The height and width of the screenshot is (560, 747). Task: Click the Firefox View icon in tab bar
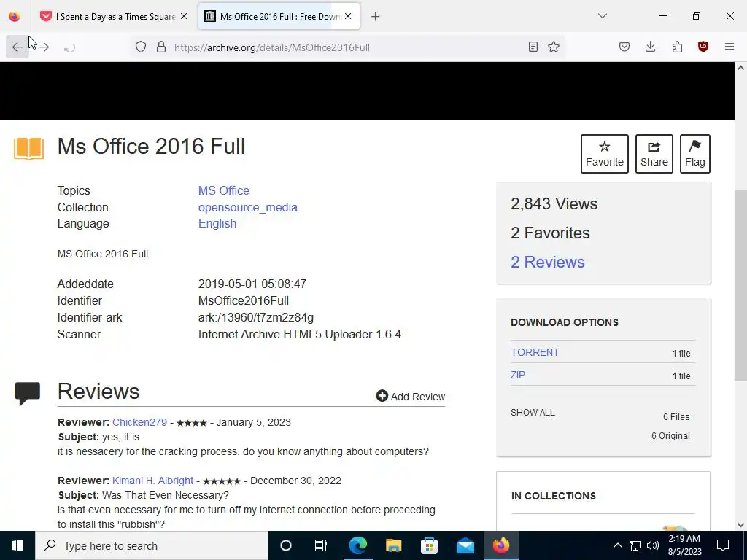tap(15, 16)
